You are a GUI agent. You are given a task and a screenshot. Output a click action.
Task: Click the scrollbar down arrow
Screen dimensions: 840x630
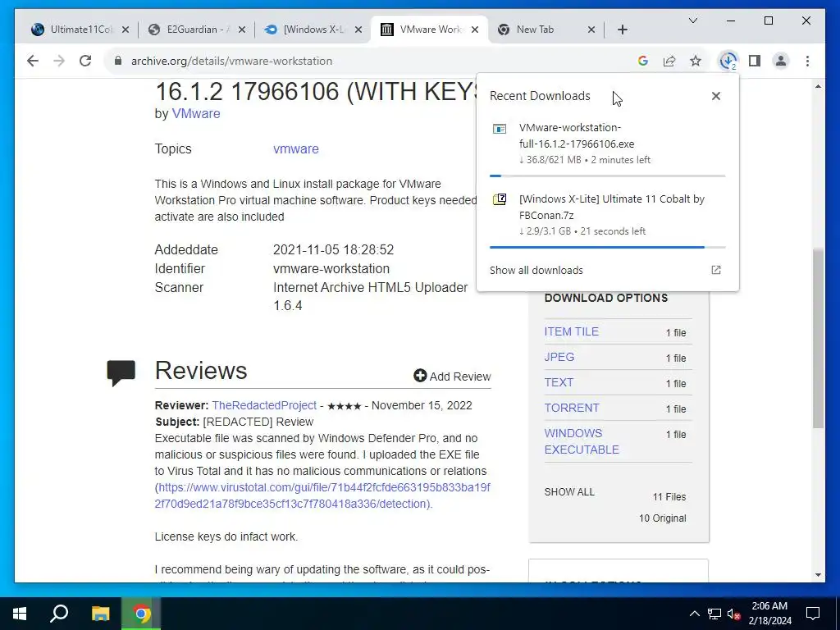tap(818, 575)
